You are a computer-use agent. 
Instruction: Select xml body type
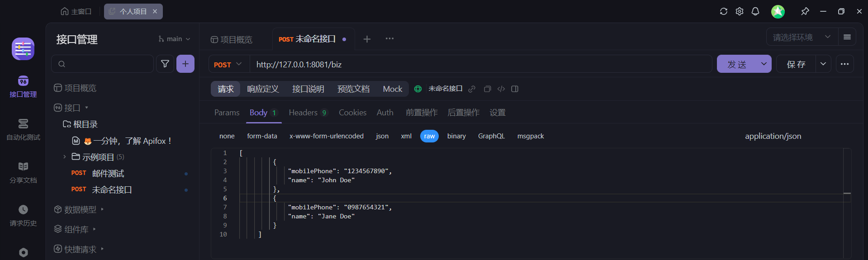406,136
